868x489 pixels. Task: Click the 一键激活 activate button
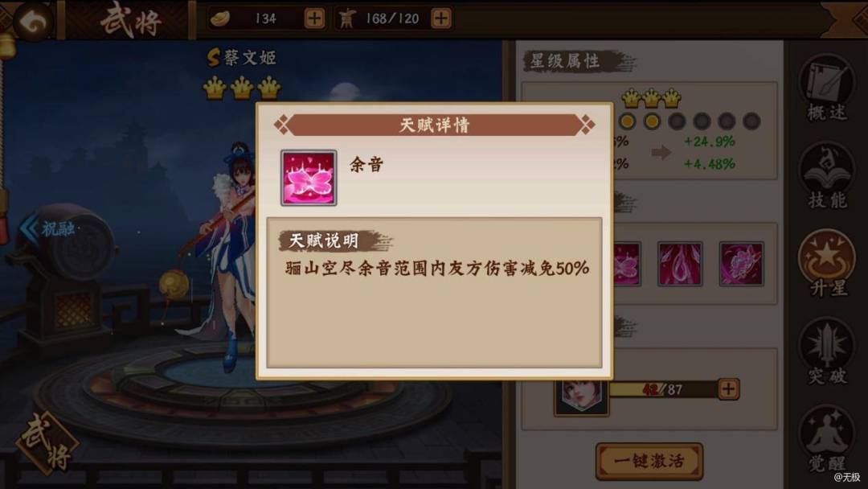coord(649,461)
